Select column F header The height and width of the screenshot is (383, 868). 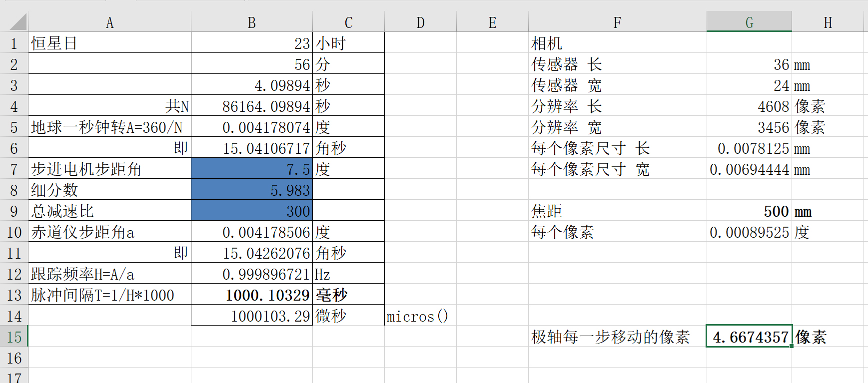pyautogui.click(x=618, y=22)
